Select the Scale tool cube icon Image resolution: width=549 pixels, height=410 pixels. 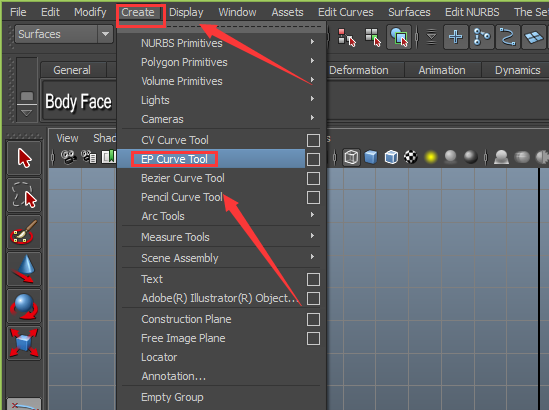pos(24,343)
